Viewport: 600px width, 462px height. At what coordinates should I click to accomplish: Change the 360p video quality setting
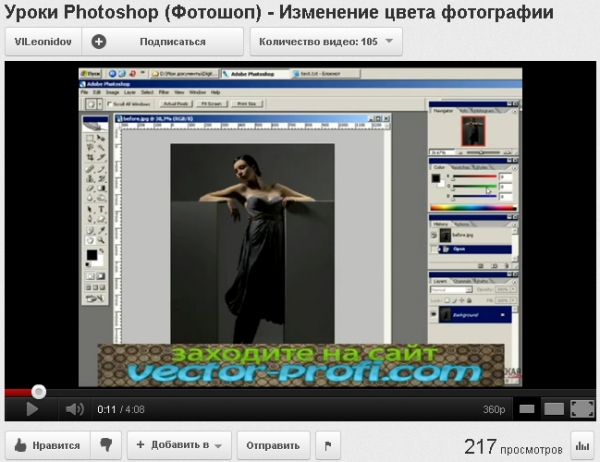point(494,410)
